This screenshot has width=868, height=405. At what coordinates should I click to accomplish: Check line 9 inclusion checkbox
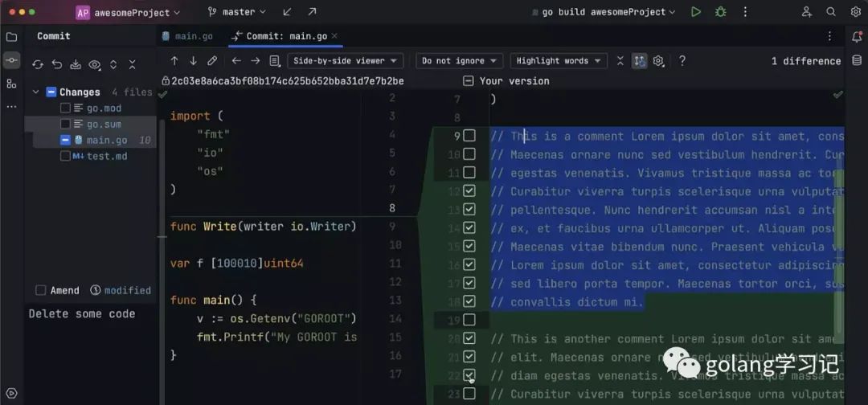tap(469, 136)
